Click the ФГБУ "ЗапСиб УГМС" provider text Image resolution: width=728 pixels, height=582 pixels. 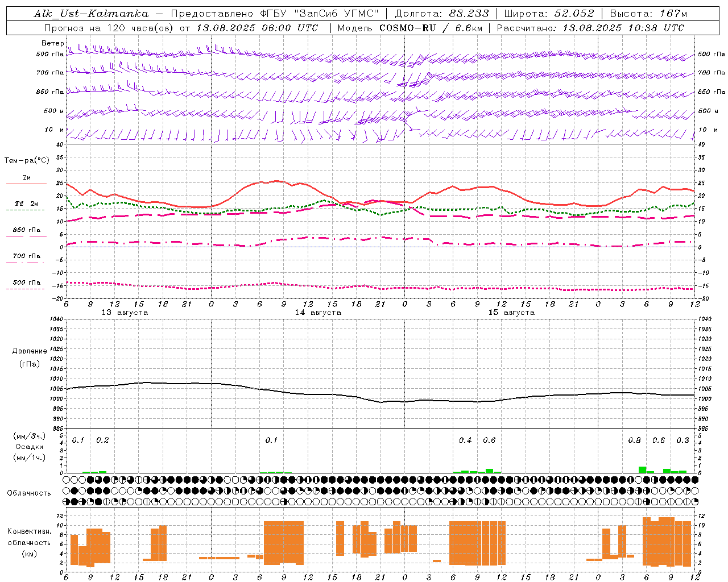click(x=320, y=14)
